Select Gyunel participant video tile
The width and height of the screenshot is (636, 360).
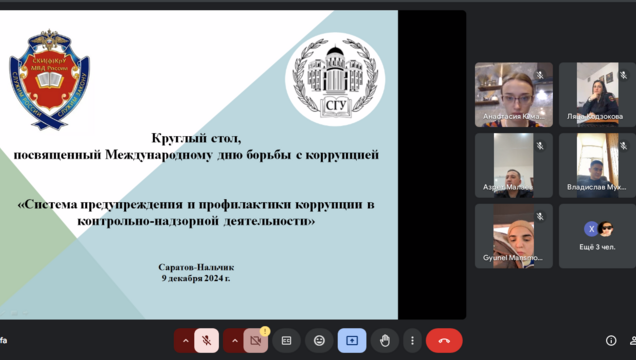(x=514, y=236)
